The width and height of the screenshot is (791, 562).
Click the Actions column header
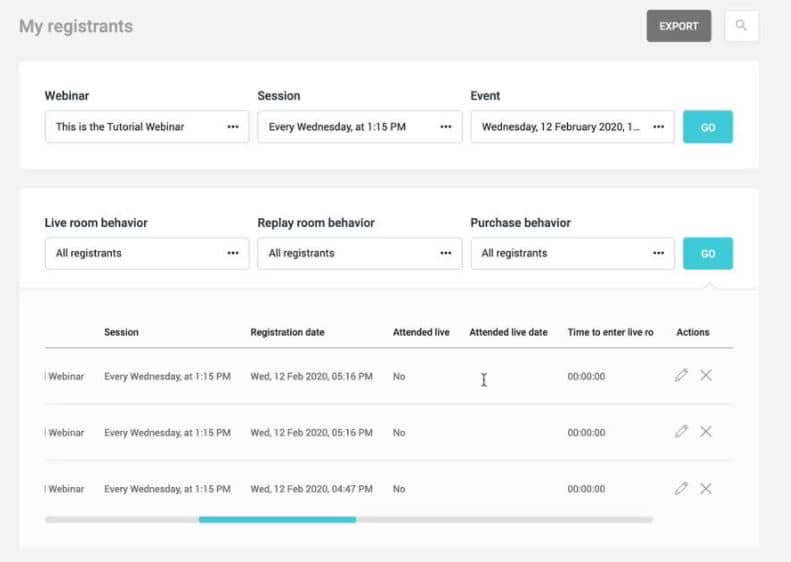pos(693,332)
